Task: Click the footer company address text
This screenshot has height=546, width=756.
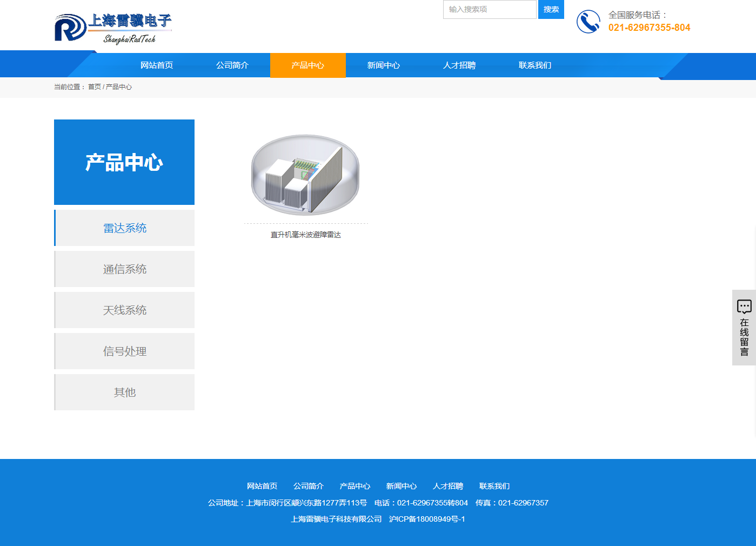Action: coord(287,503)
